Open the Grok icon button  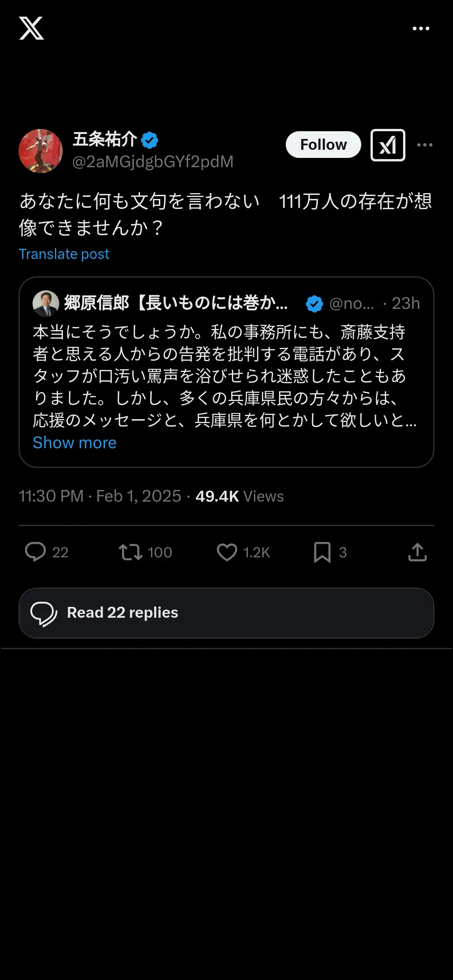pos(388,145)
